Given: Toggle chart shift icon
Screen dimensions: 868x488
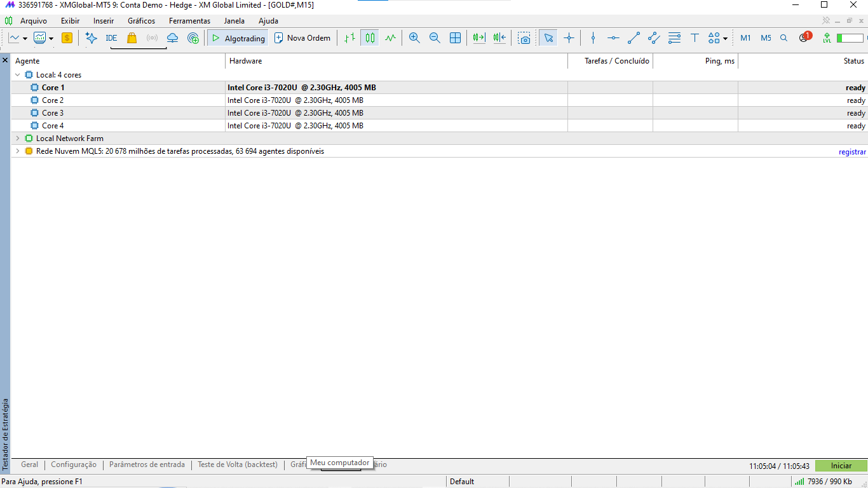Looking at the screenshot, I should [x=499, y=38].
